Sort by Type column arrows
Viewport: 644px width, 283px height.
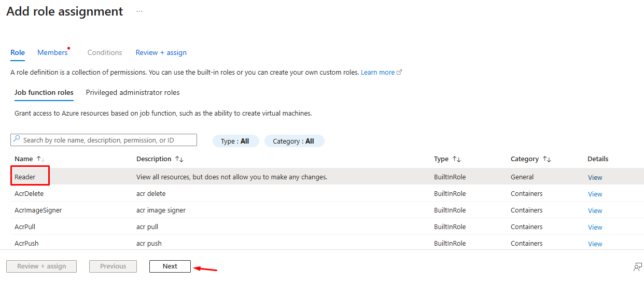coord(456,159)
